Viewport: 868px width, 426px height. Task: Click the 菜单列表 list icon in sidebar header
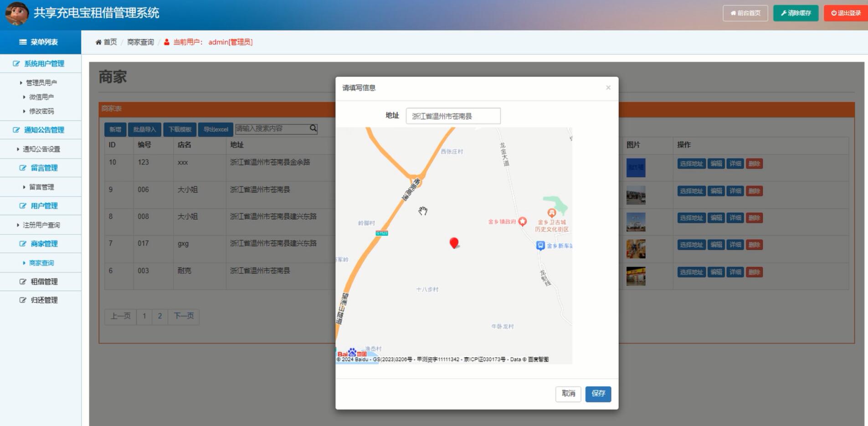[22, 42]
